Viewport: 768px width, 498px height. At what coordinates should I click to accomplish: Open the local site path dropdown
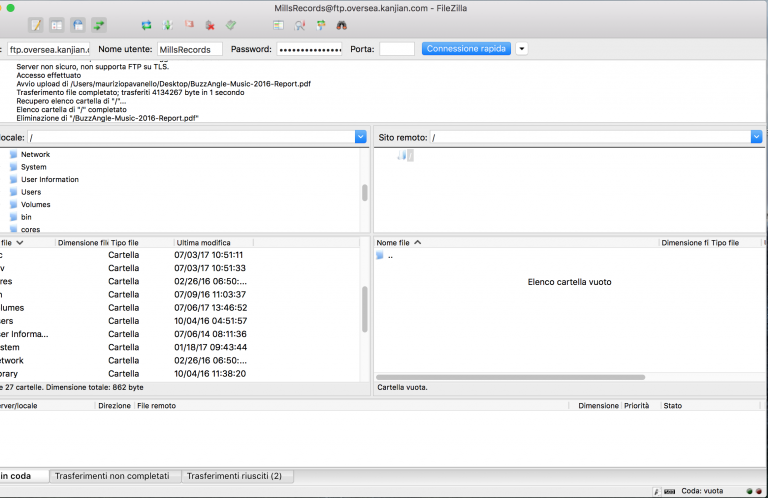(360, 137)
